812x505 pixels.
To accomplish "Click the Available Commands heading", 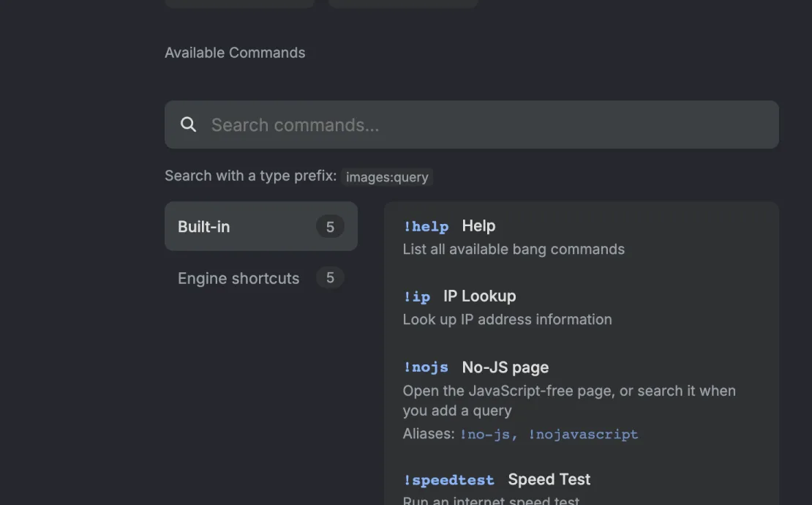I will click(235, 53).
